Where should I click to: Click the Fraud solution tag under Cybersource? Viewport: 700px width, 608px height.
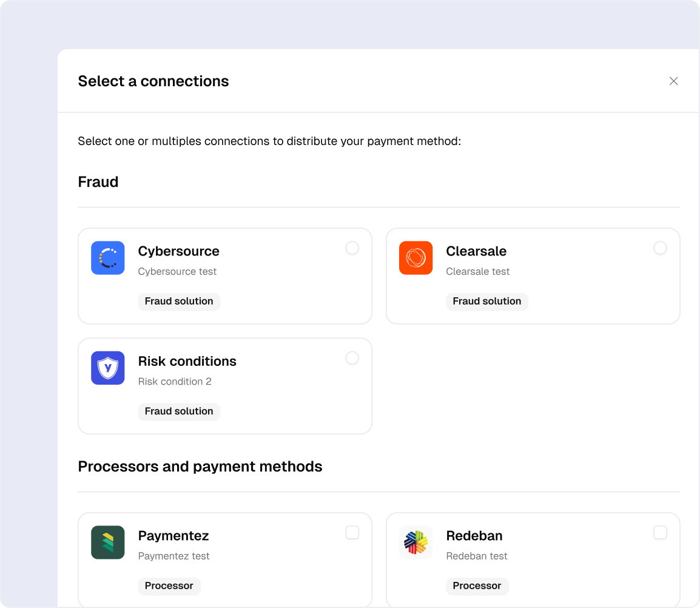(179, 302)
